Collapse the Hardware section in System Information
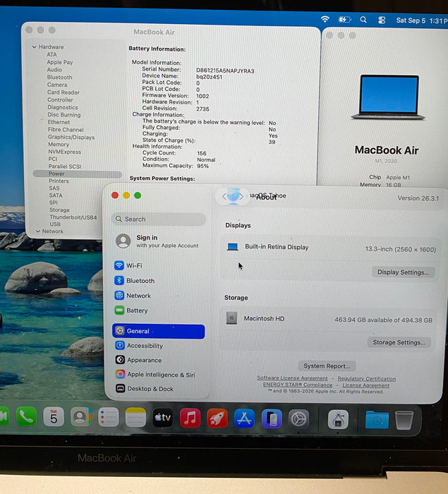Image resolution: width=448 pixels, height=494 pixels. 35,47
